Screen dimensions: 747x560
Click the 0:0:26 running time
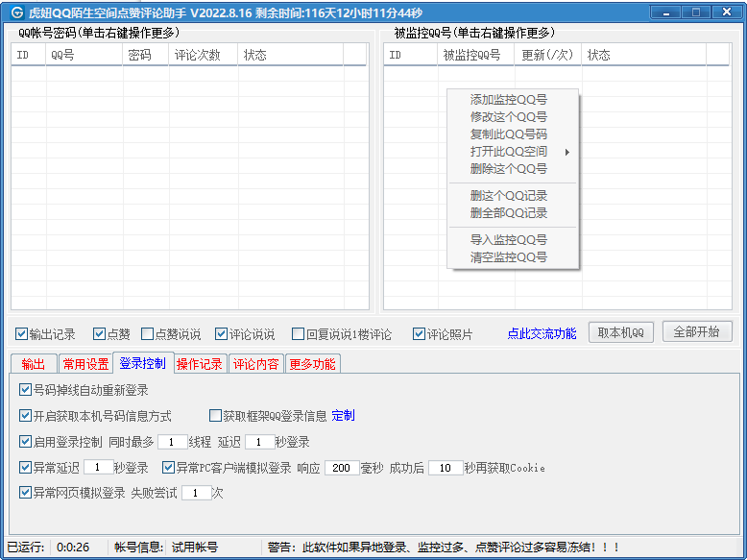tap(73, 548)
